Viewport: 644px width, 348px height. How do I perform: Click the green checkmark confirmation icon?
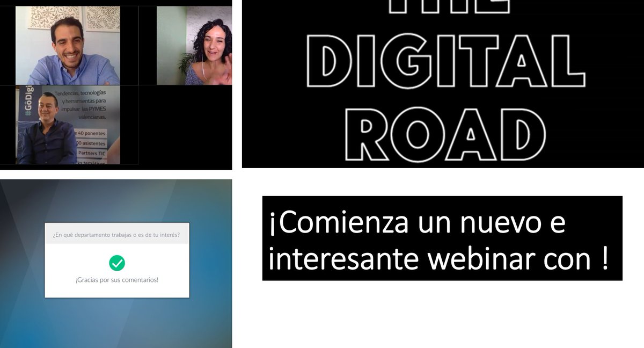(x=116, y=263)
